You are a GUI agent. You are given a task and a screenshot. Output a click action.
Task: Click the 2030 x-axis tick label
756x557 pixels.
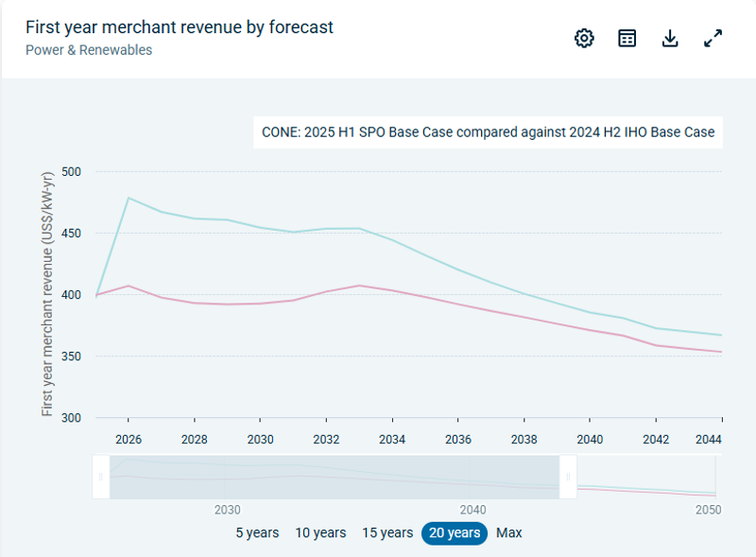pos(260,440)
